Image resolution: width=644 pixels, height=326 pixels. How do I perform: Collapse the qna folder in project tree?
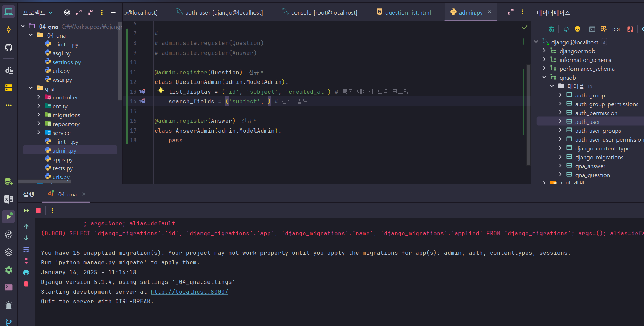point(31,88)
